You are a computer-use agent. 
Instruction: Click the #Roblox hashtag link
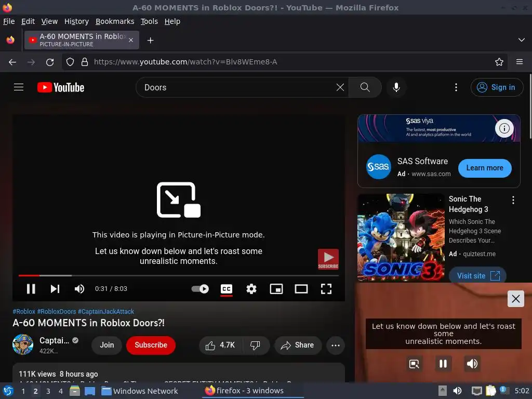pyautogui.click(x=24, y=312)
